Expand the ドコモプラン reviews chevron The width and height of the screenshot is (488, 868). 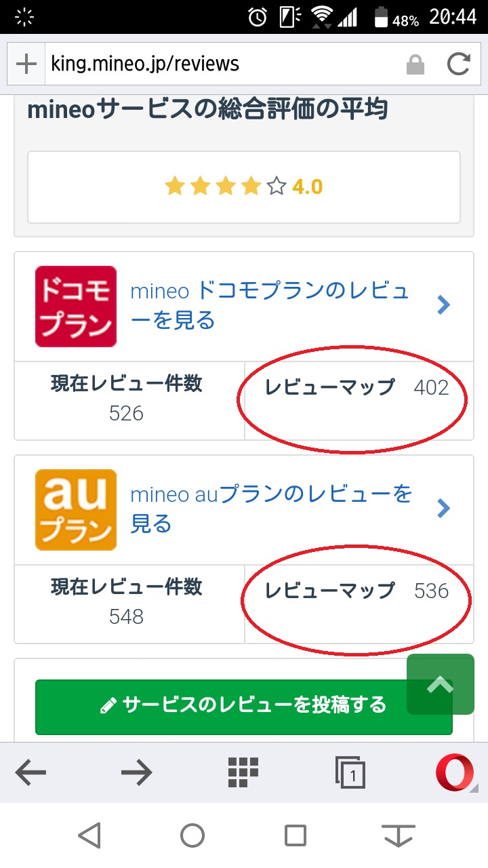(x=444, y=305)
